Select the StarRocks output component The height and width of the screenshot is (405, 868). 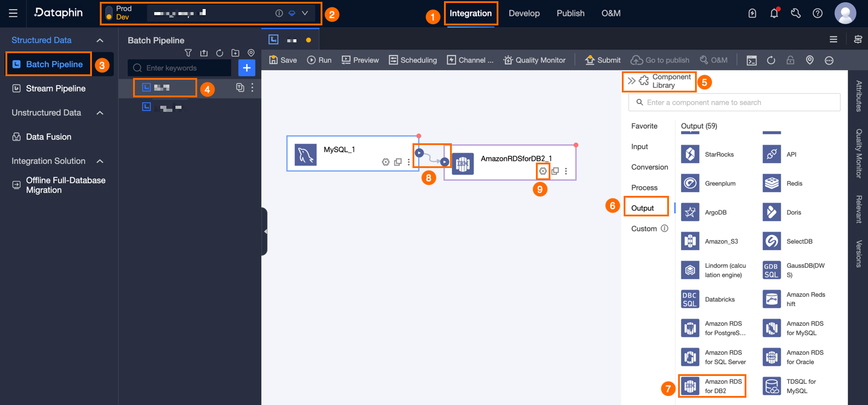[x=709, y=154]
